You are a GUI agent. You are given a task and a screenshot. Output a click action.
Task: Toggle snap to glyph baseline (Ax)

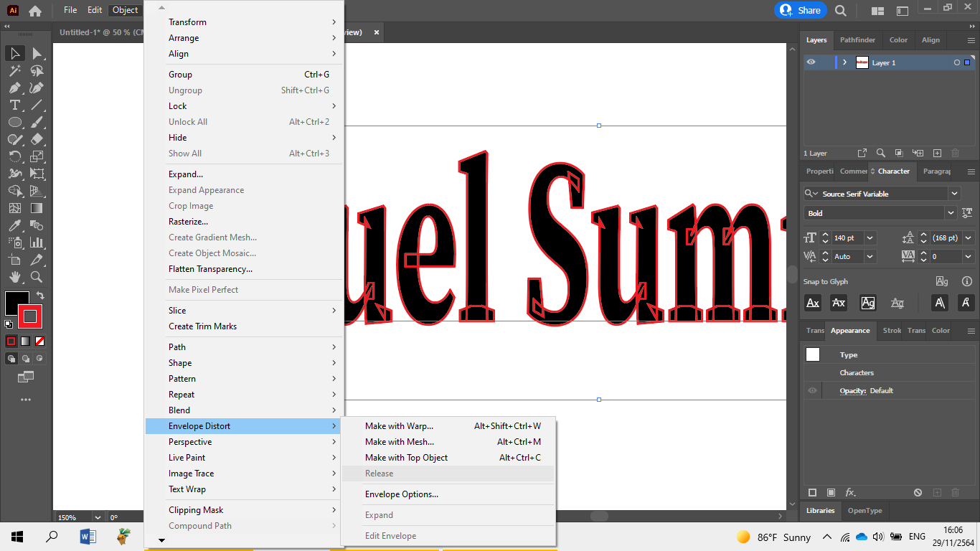click(813, 303)
